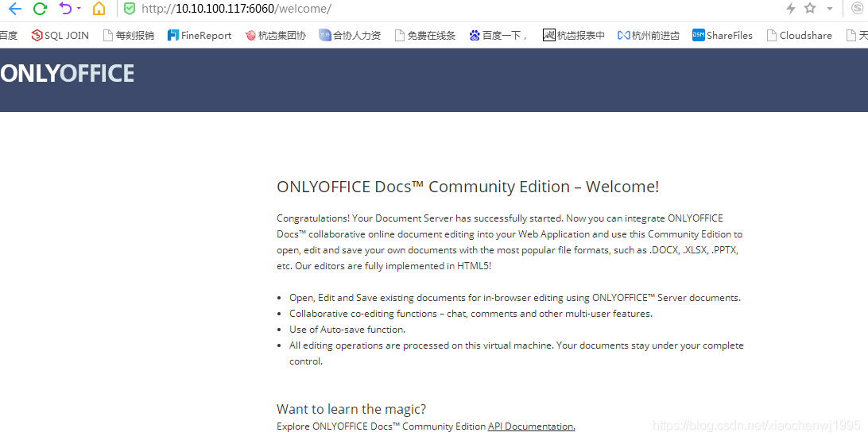868x440 pixels.
Task: Click the Sogou S icon in the browser toolbar
Action: [x=858, y=8]
